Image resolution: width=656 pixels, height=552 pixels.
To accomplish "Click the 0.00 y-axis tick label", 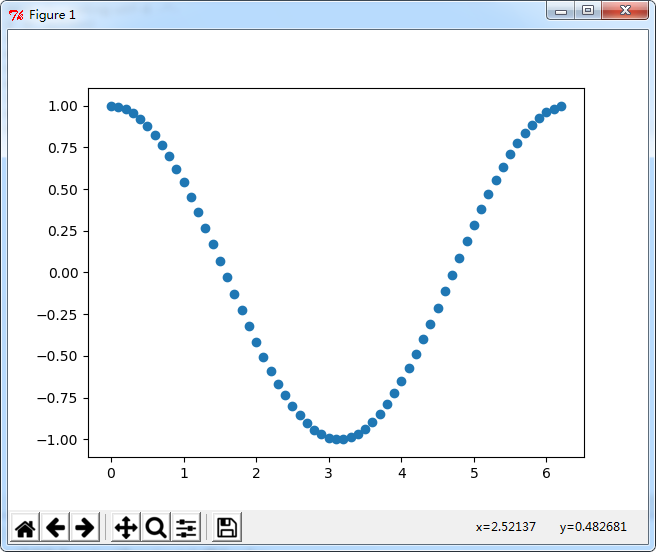I will click(63, 273).
